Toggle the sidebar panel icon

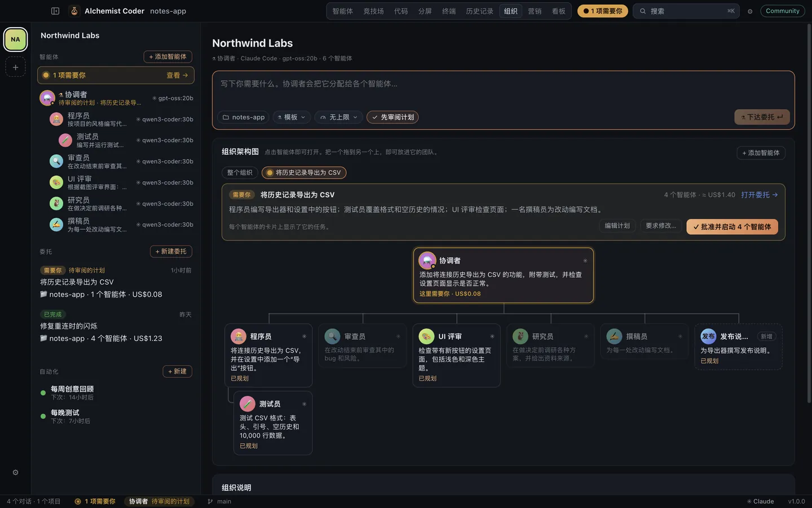[x=55, y=11]
